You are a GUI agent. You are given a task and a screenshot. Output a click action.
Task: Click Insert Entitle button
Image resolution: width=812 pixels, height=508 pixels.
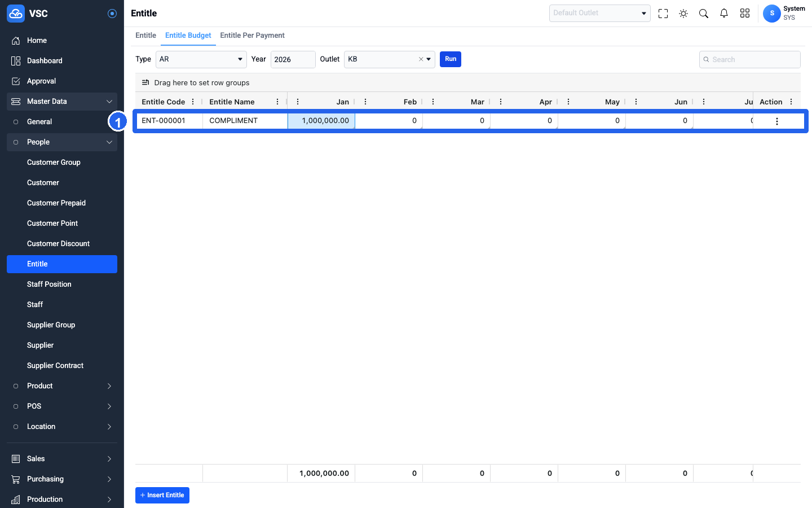(x=162, y=495)
